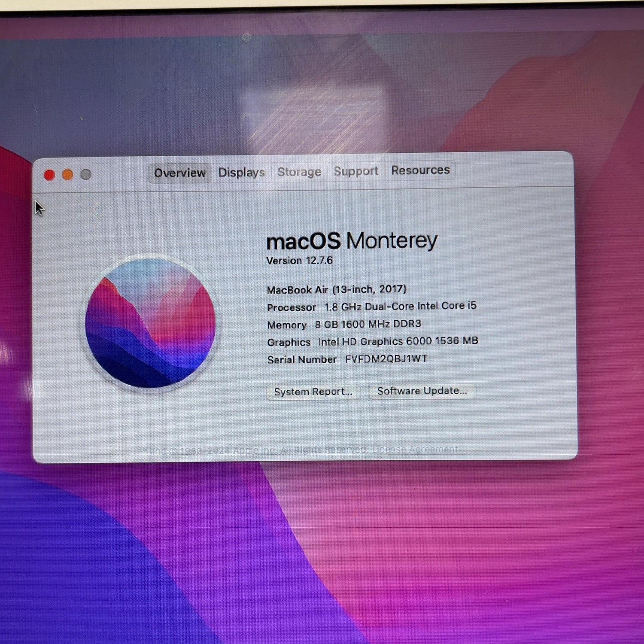
Task: Click the MacBook Air (13-inch, 2017) text
Action: coord(337,289)
